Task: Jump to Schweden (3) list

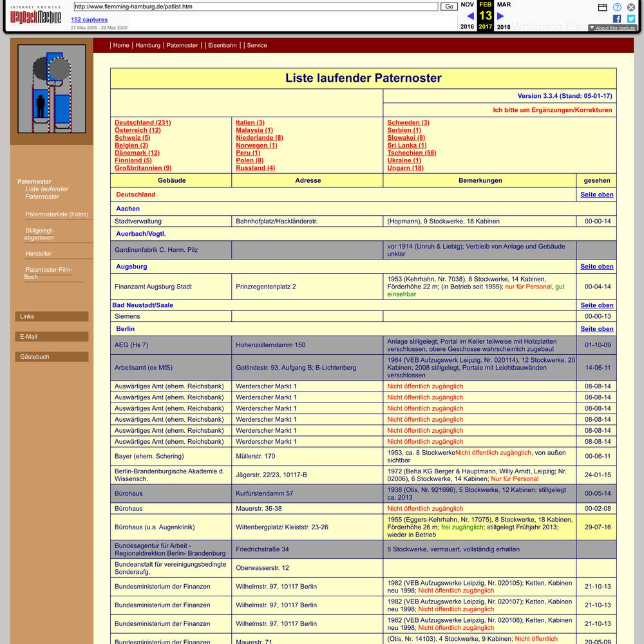Action: pyautogui.click(x=408, y=122)
